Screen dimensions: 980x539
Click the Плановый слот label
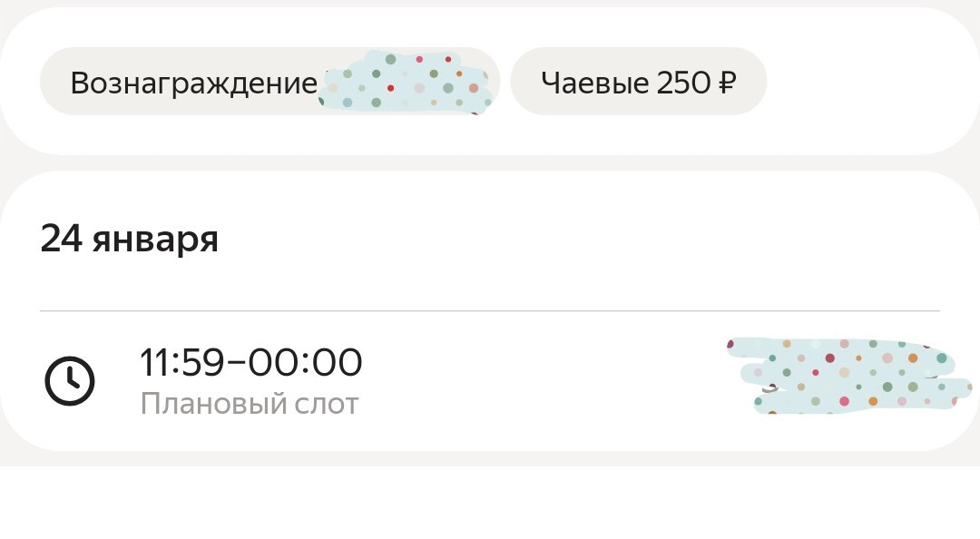(250, 404)
